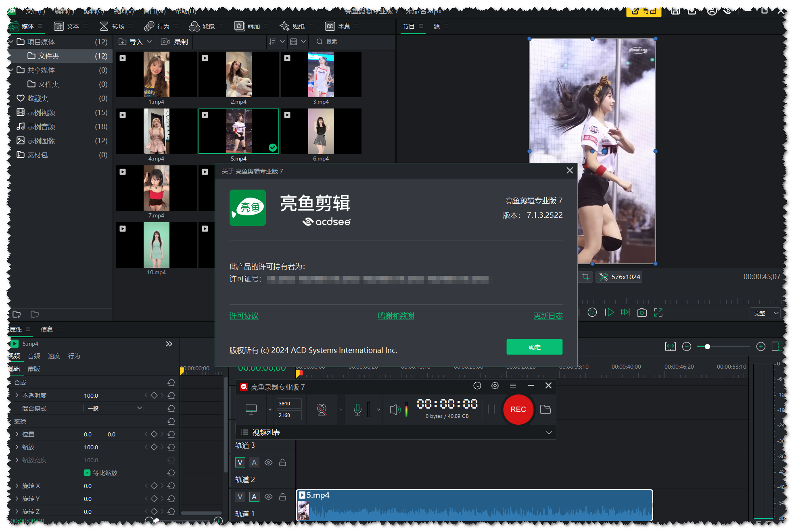Add keyframe diamond for 旋转 X

tap(154, 486)
